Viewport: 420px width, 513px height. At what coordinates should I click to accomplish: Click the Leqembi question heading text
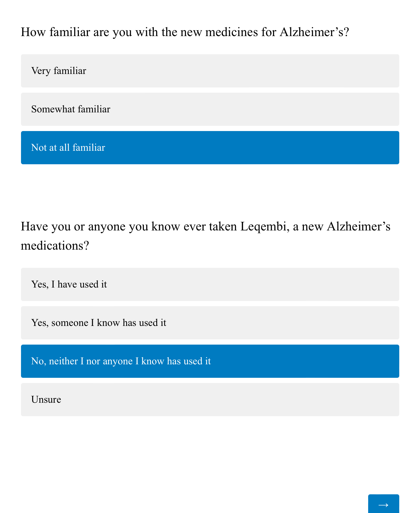point(206,236)
